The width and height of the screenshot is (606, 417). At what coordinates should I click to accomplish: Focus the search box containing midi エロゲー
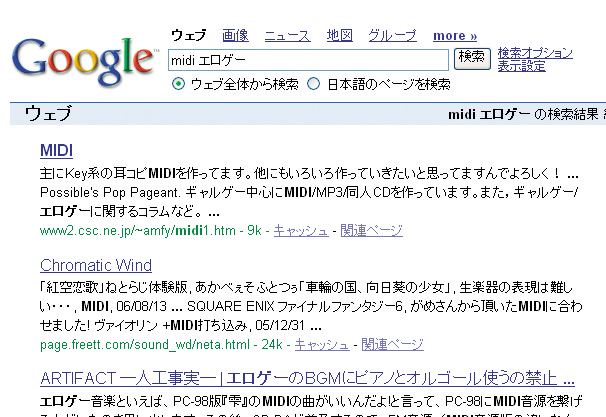coord(308,60)
